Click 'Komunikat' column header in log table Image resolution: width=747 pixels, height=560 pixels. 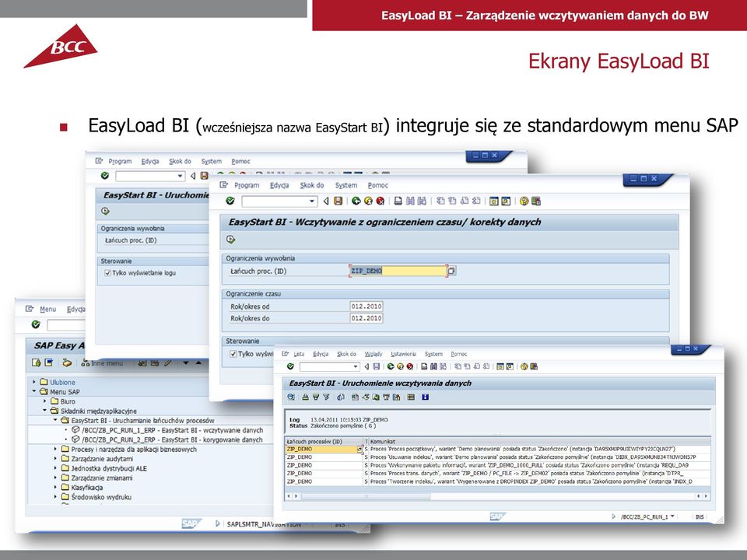pos(540,442)
